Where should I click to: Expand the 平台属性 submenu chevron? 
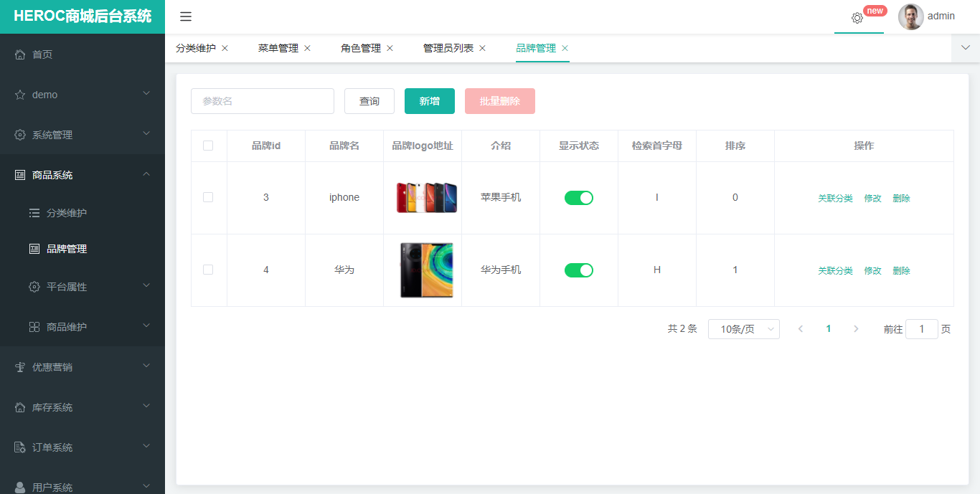pyautogui.click(x=146, y=286)
